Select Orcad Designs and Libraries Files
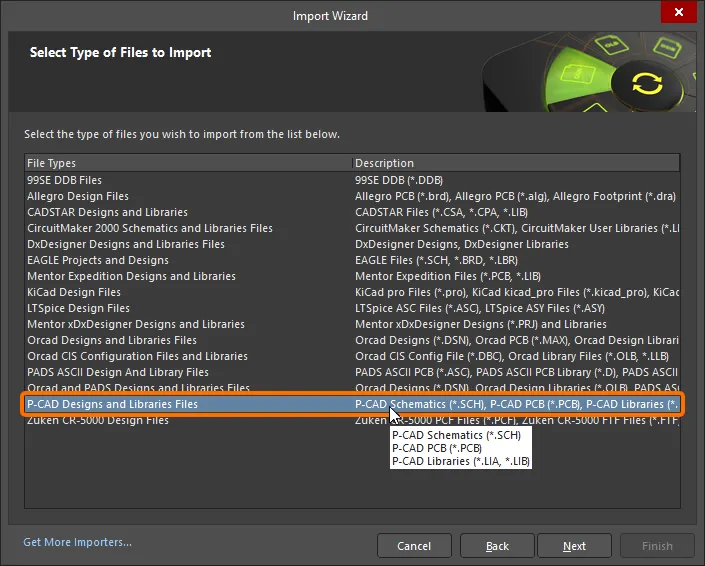The width and height of the screenshot is (705, 566). (x=352, y=340)
